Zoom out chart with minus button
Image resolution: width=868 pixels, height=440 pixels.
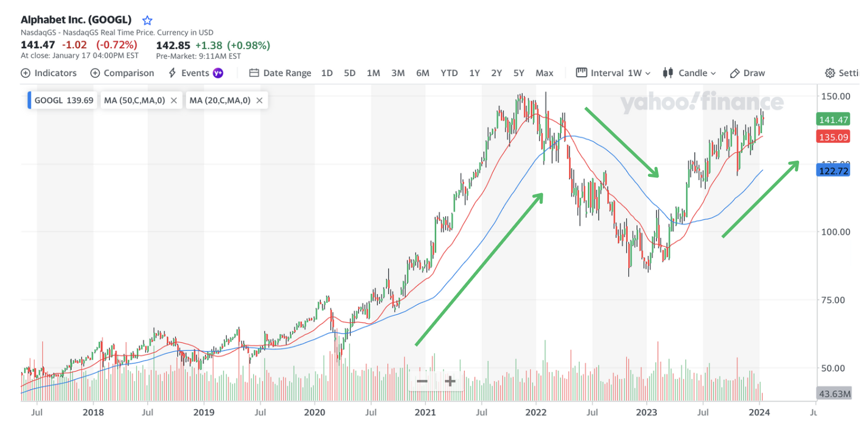[x=422, y=381]
